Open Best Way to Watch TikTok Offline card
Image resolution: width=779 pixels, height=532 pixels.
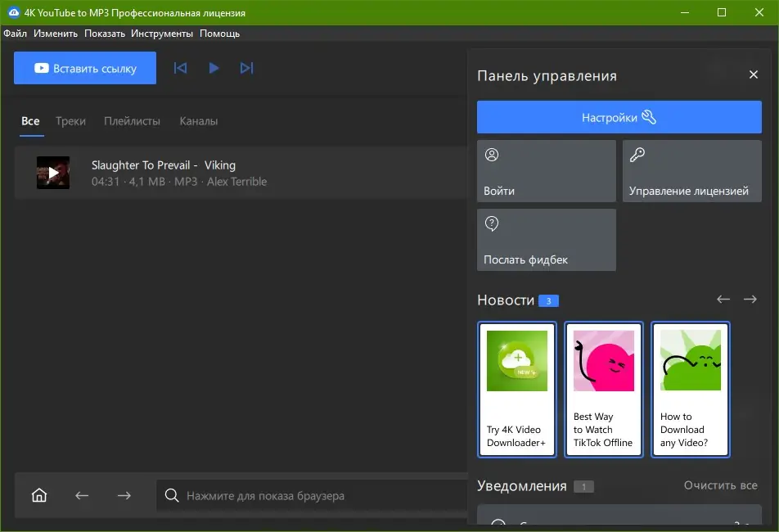pos(604,390)
